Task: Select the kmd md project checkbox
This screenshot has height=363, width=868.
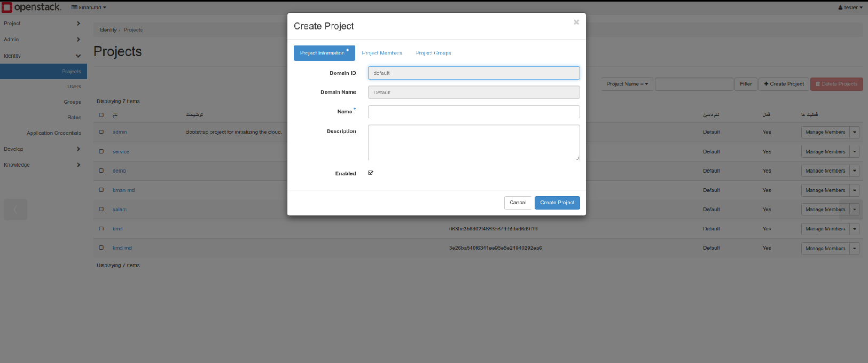Action: 101,248
